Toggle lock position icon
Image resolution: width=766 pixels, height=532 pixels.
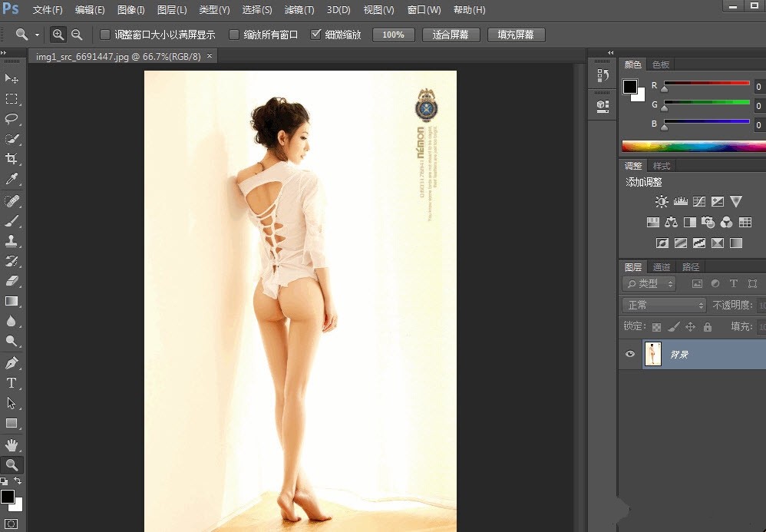point(690,327)
